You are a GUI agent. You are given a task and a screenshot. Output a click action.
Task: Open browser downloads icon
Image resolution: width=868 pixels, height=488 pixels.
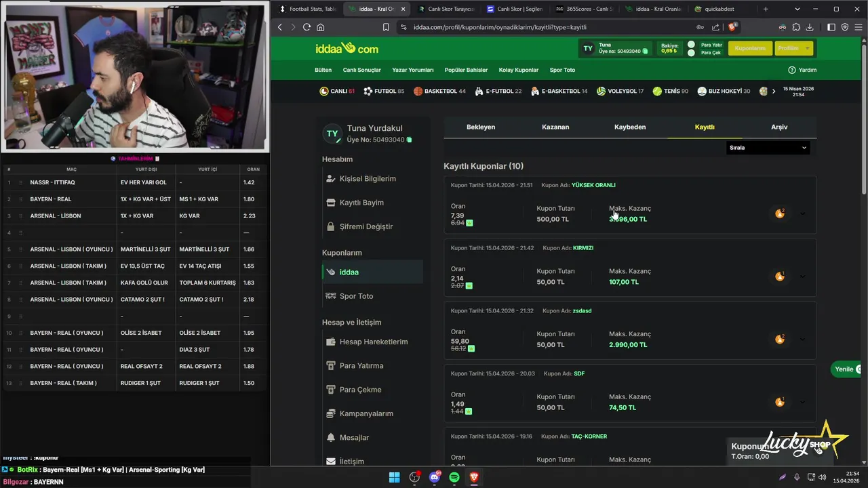pyautogui.click(x=810, y=27)
